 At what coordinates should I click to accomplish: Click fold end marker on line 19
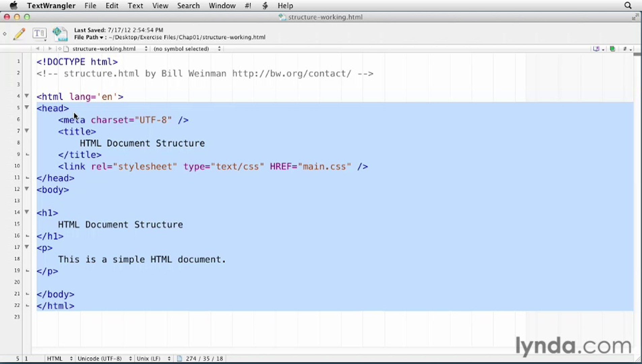(x=28, y=271)
